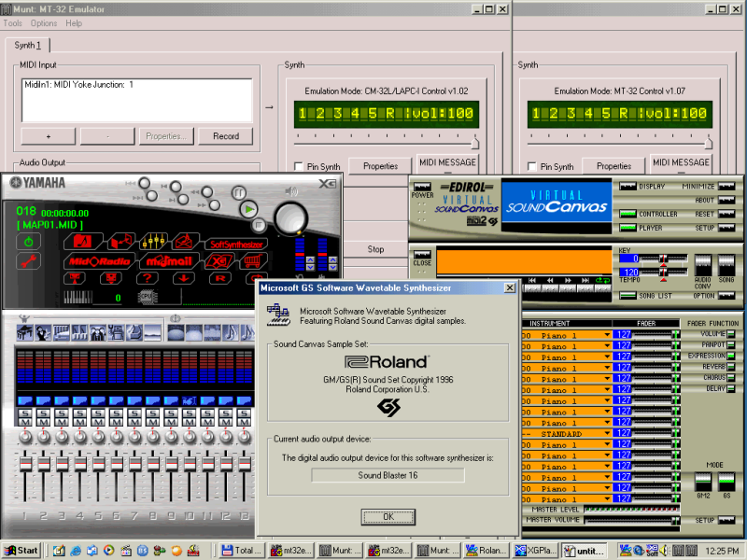Open Options menu in Munt
This screenshot has height=560, width=747.
tap(44, 22)
